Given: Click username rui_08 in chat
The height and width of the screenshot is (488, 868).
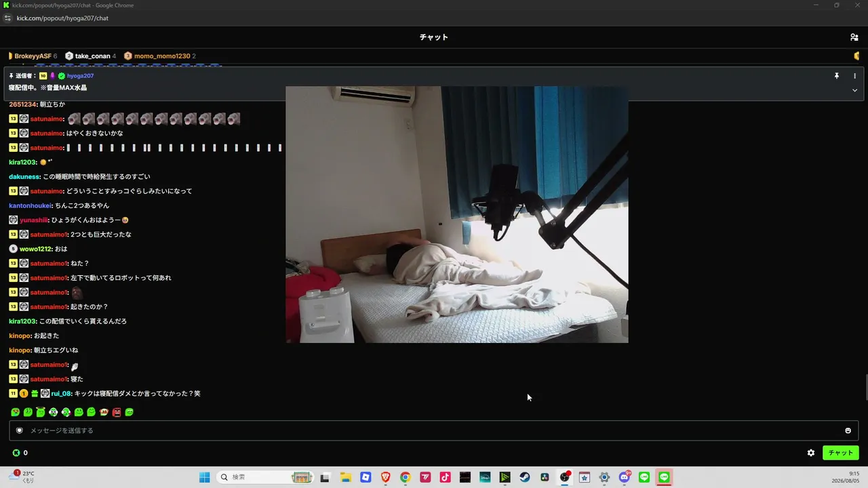Looking at the screenshot, I should (x=61, y=394).
